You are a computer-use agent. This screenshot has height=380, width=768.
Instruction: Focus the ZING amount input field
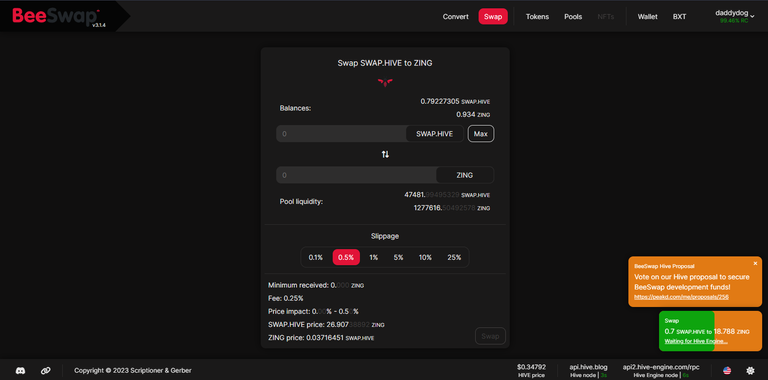tap(357, 175)
